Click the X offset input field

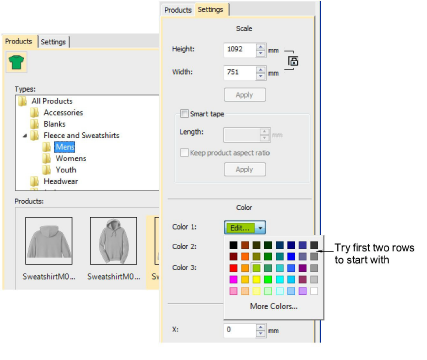click(x=240, y=330)
